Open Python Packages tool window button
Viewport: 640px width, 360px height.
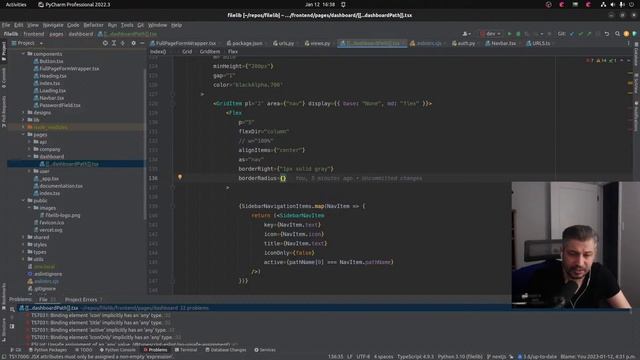point(48,350)
